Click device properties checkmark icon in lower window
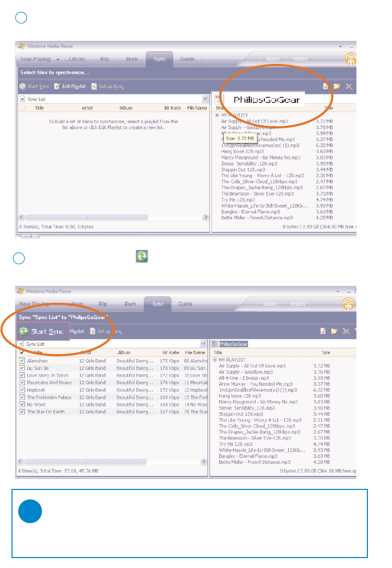The image size is (392, 568). click(323, 331)
